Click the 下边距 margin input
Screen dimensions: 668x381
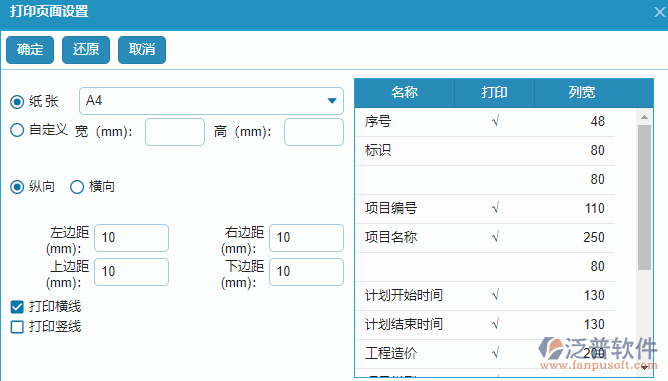coord(306,272)
